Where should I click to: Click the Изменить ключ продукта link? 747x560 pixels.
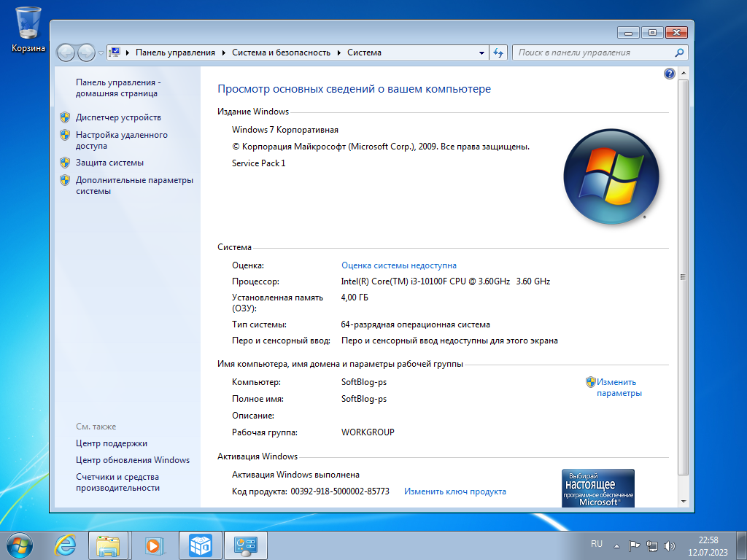[454, 491]
